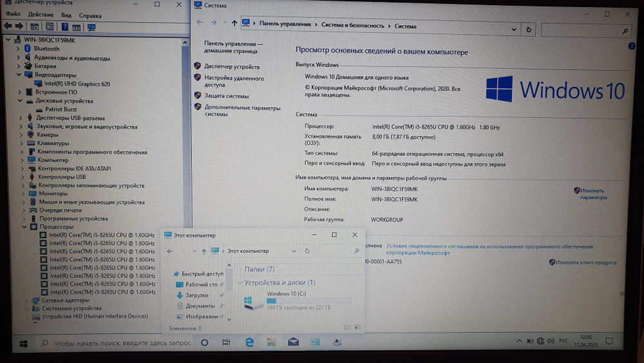The height and width of the screenshot is (363, 644).
Task: Launch Cortana circle on taskbar
Action: click(205, 342)
